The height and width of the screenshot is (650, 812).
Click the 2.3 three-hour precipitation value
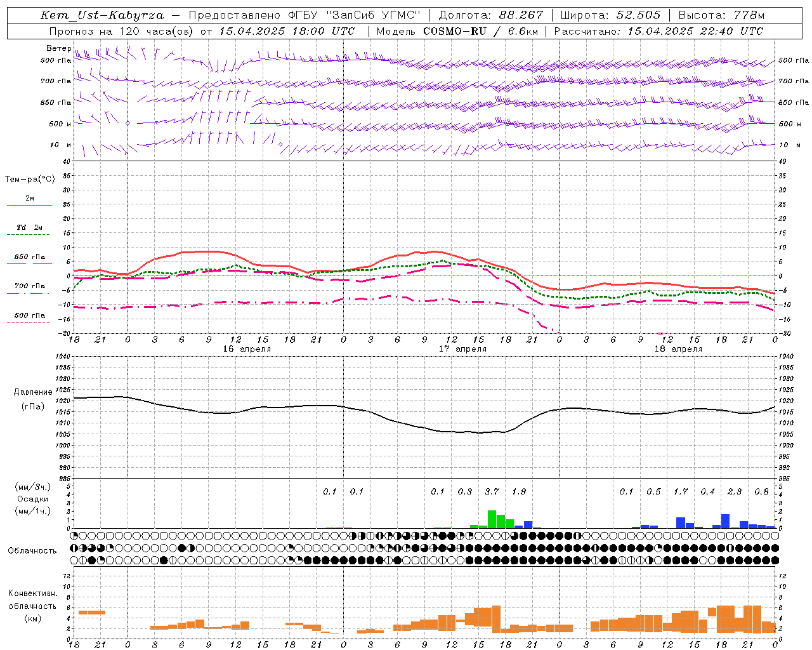[735, 491]
